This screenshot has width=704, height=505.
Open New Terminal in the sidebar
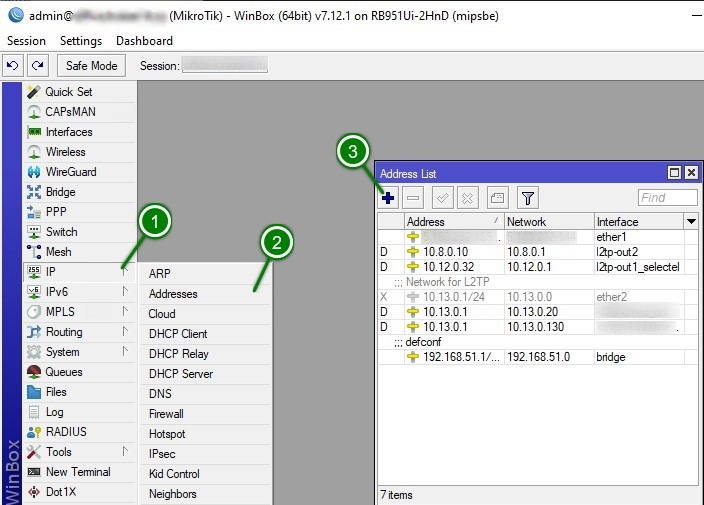tap(77, 472)
